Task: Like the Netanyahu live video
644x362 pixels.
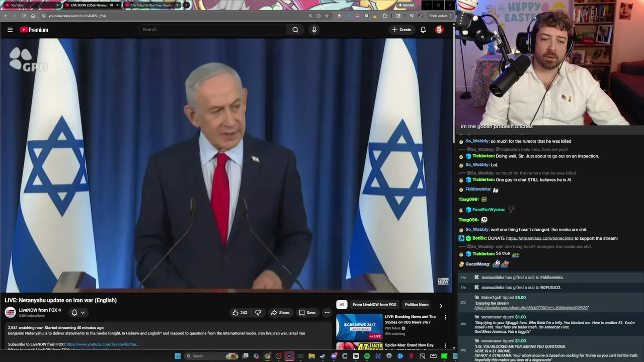Action: pos(239,312)
